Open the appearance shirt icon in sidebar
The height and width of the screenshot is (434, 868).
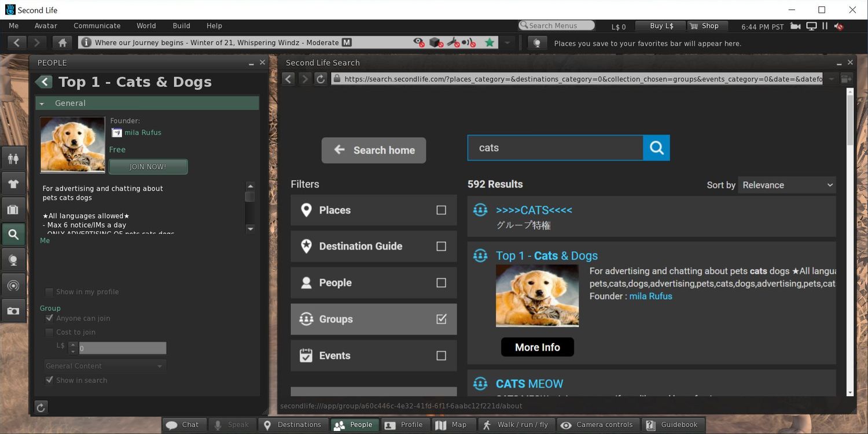13,184
